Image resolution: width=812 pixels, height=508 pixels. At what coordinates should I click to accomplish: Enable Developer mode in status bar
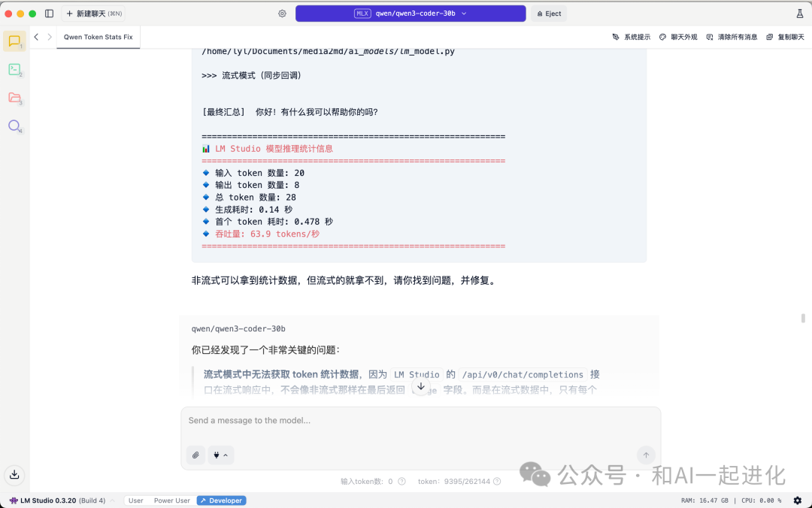tap(221, 500)
